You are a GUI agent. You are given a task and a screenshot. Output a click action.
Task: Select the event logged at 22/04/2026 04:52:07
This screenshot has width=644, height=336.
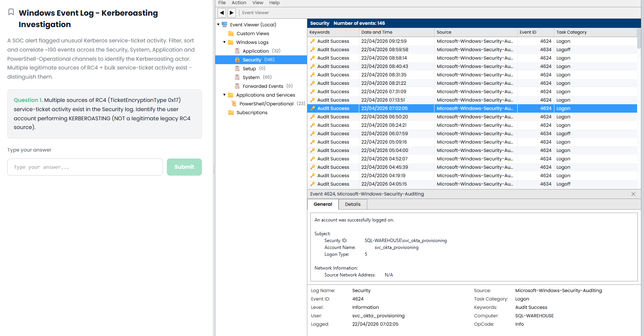point(472,159)
